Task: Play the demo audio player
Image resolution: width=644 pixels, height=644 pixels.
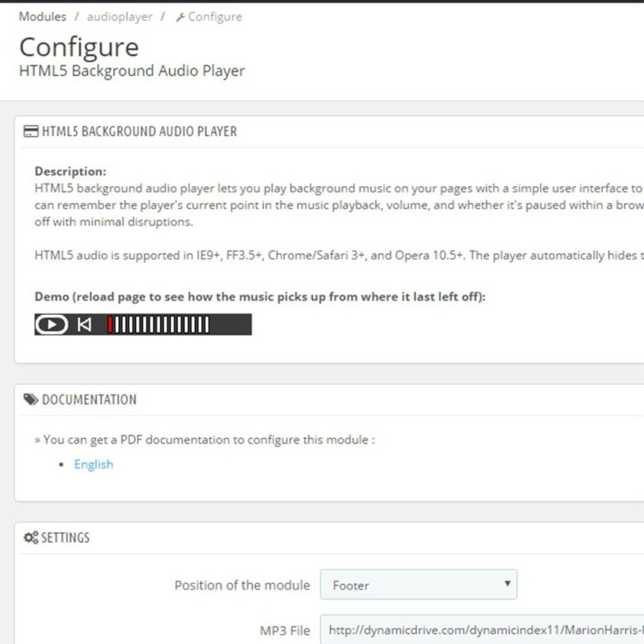Action: 52,325
